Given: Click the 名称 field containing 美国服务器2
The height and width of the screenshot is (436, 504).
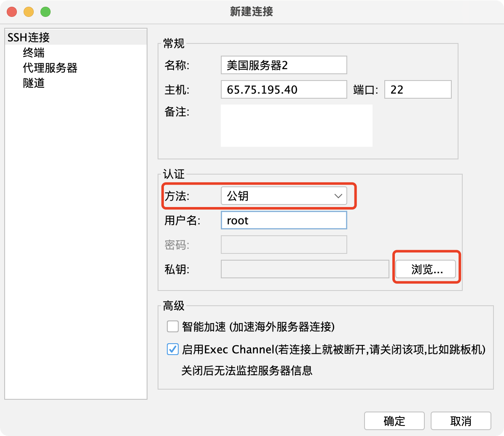Looking at the screenshot, I should pos(284,65).
